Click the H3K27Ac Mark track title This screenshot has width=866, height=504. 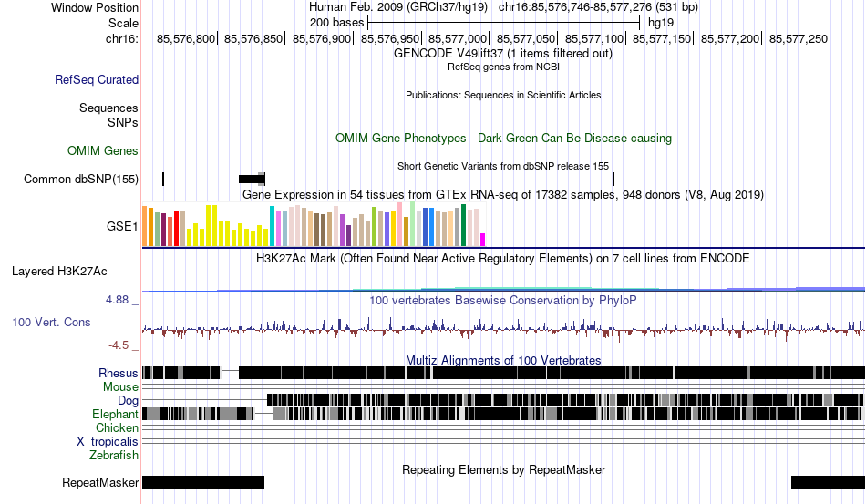click(503, 258)
